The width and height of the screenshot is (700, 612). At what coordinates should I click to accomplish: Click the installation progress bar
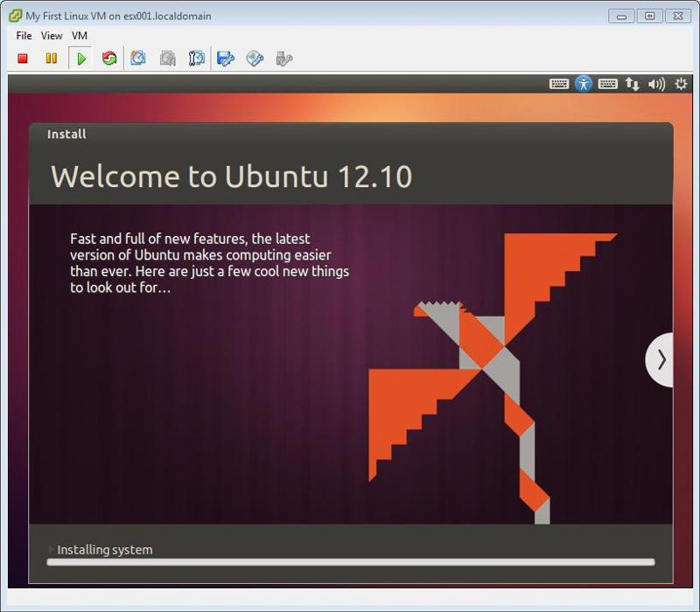coord(351,562)
